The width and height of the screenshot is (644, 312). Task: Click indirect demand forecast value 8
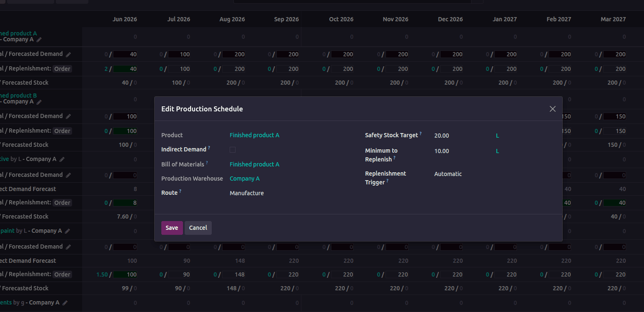(x=135, y=189)
